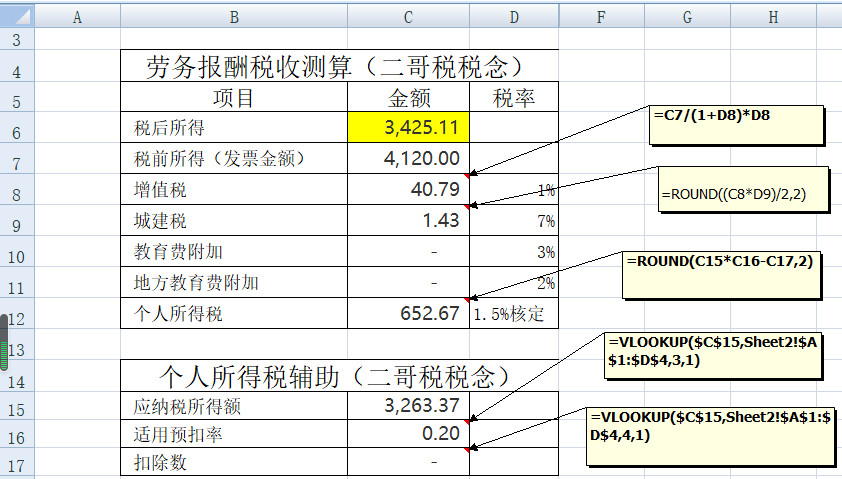Click label cell 城建税
This screenshot has height=479, width=842.
click(234, 220)
